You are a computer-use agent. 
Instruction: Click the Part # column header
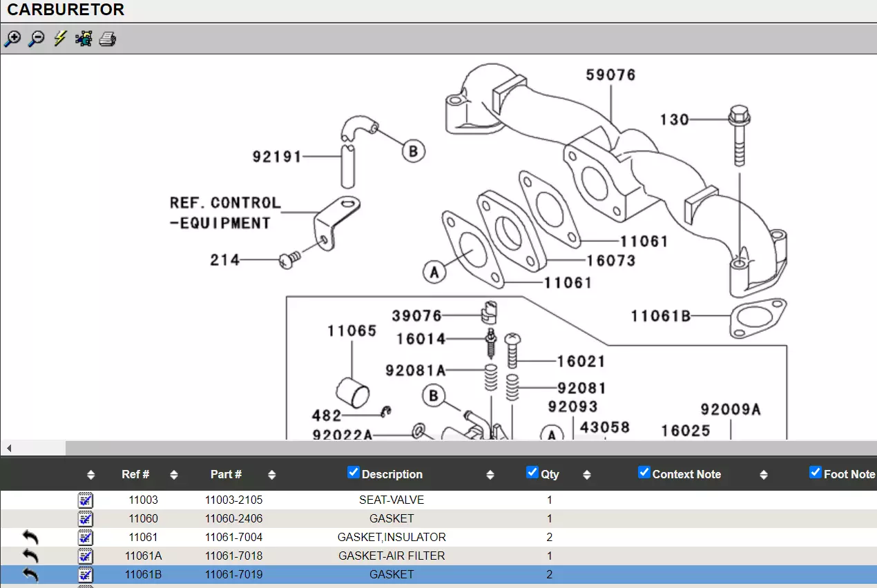click(x=226, y=474)
